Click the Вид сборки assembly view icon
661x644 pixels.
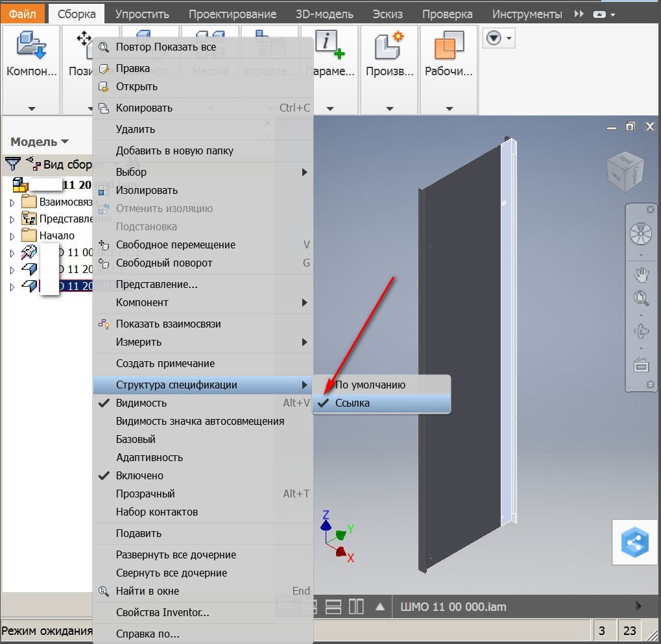33,163
